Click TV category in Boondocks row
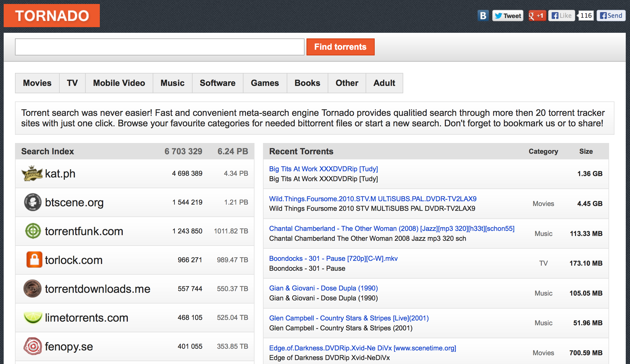This screenshot has height=364, width=630. [543, 263]
